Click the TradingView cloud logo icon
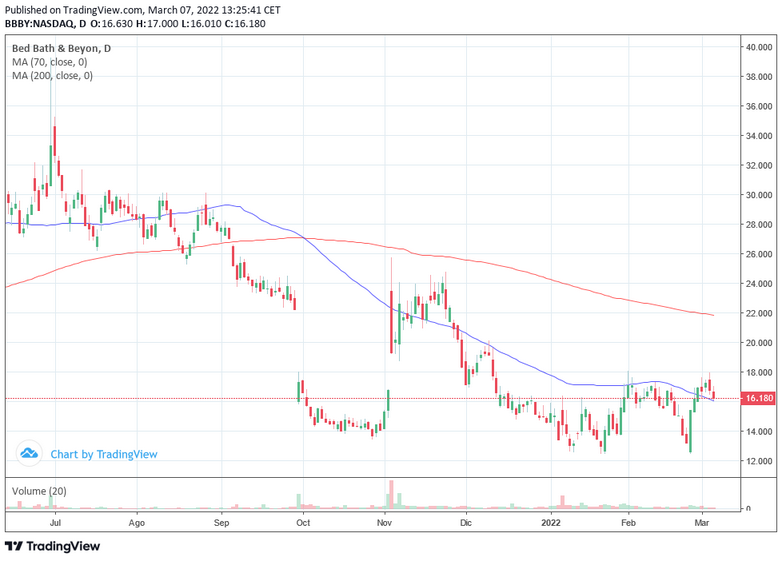The image size is (781, 561). click(28, 453)
